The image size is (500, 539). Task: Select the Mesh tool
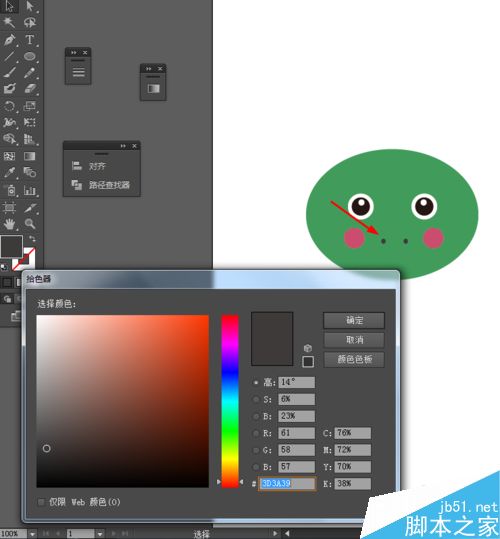[9, 156]
